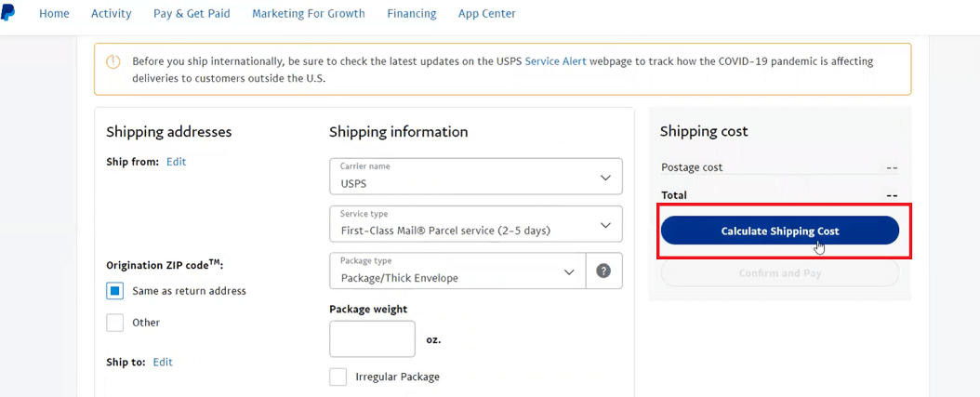Open the Package type dropdown
980x397 pixels.
[x=457, y=271]
